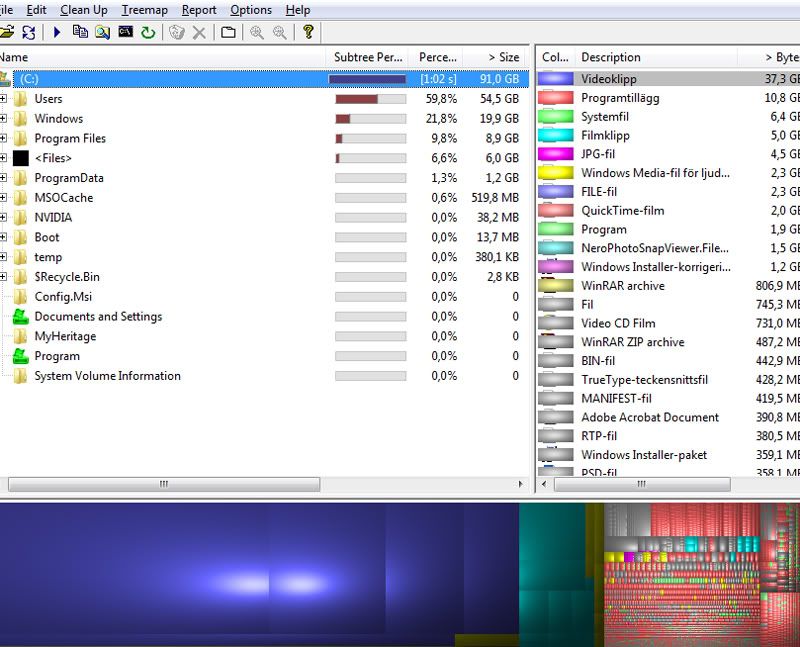The image size is (800, 647).
Task: Select the QuickTime-film extension row
Action: (668, 210)
